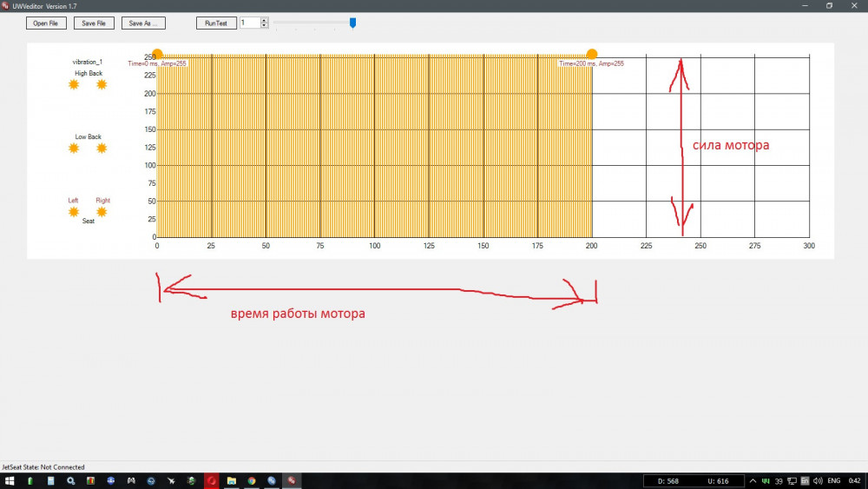Click the red Left label
Viewport: 868px width, 489px height.
[73, 201]
